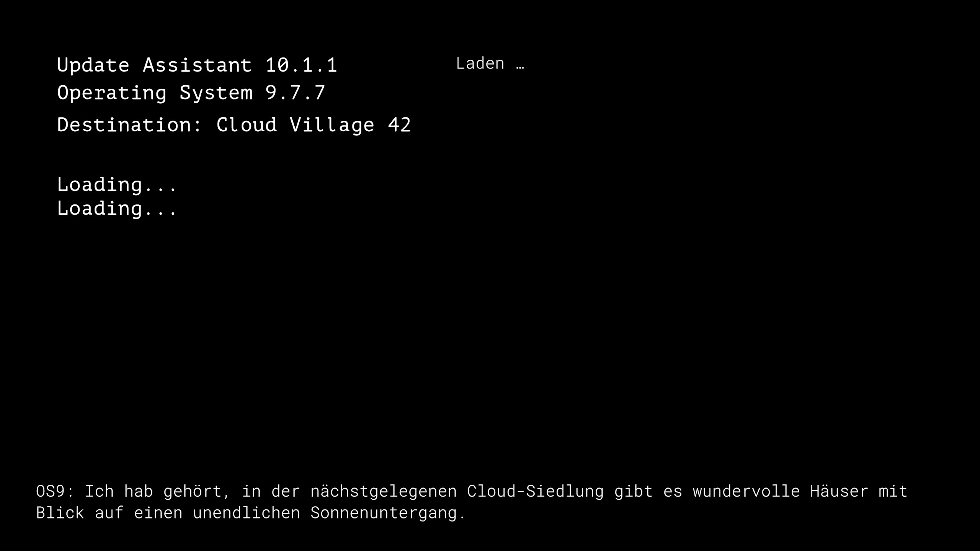The width and height of the screenshot is (980, 551).
Task: Select the word nächstgelegenen in subtitle
Action: [x=384, y=491]
